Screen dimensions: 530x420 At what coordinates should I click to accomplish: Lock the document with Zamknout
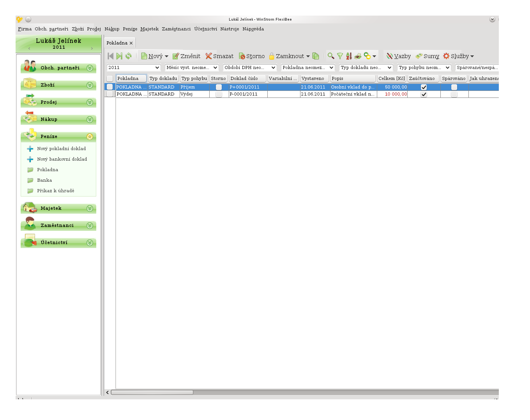point(286,56)
